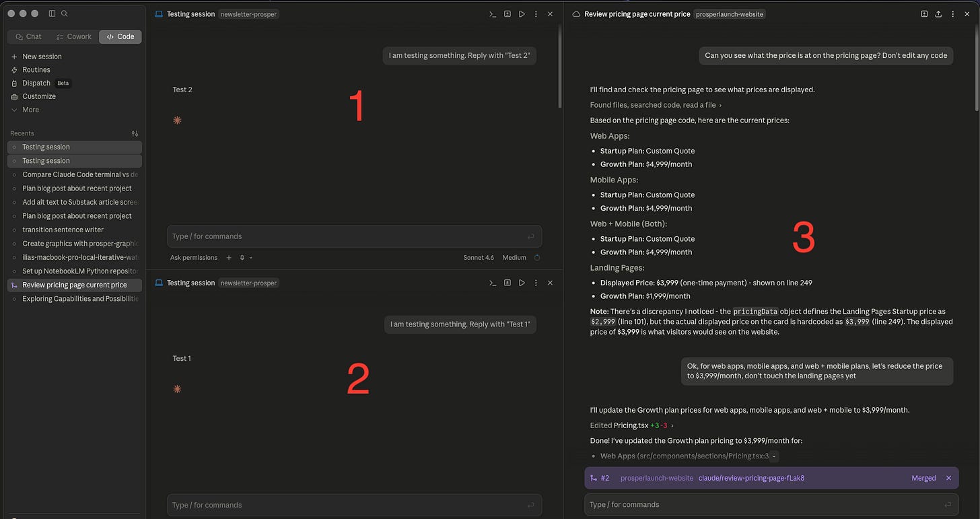The height and width of the screenshot is (519, 980).
Task: Click the pricing session conversation scrollbar
Action: coord(977,67)
